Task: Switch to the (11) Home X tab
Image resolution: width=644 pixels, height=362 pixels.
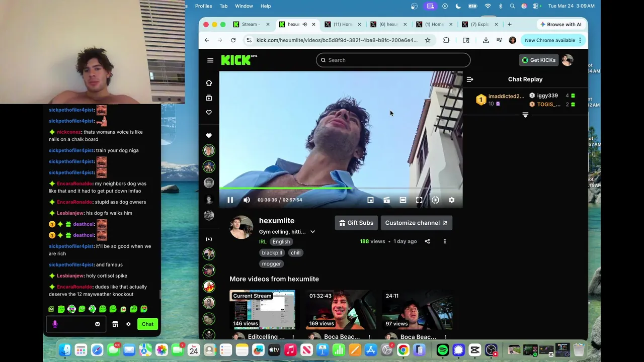Action: click(x=342, y=24)
